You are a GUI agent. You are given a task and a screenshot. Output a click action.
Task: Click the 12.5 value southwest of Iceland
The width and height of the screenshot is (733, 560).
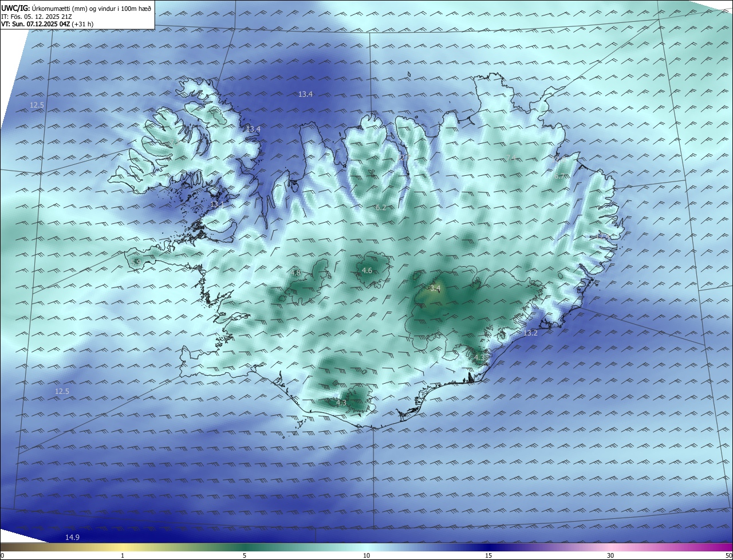click(x=62, y=392)
